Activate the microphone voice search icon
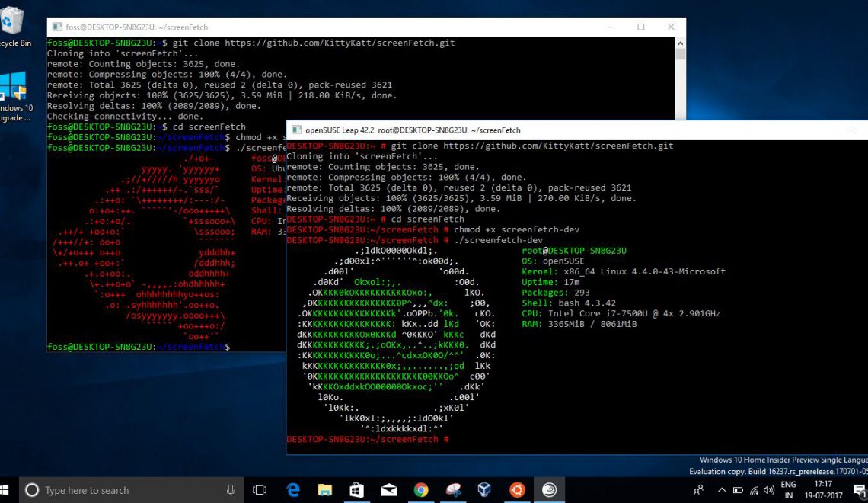The width and height of the screenshot is (868, 503). tap(230, 490)
